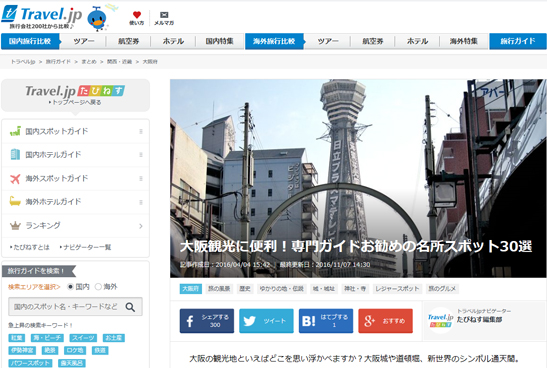The image size is (547, 368).
Task: Click the 城・城址 article tag
Action: click(323, 289)
